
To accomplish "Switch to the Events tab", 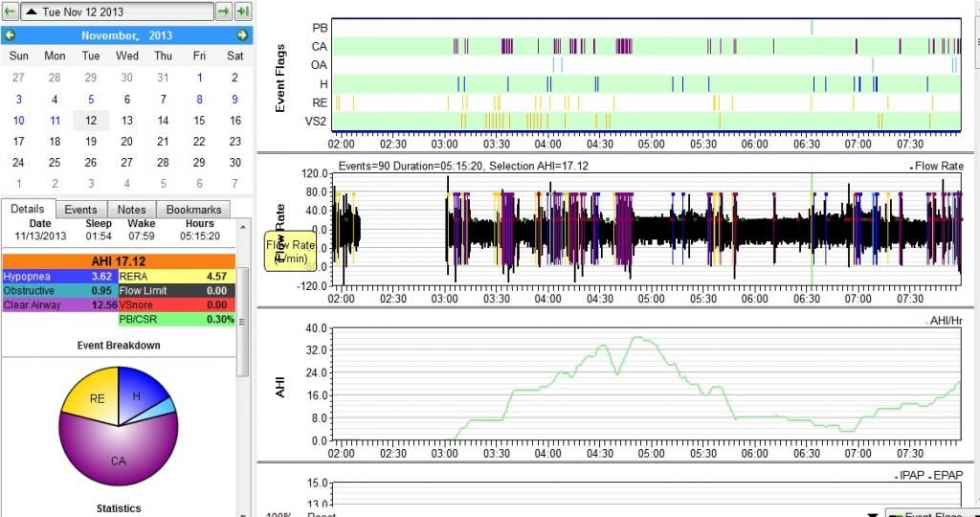I will click(x=80, y=210).
